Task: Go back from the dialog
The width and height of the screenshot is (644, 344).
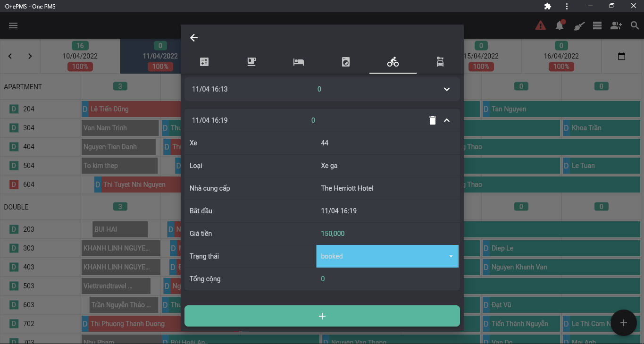Action: pos(194,38)
